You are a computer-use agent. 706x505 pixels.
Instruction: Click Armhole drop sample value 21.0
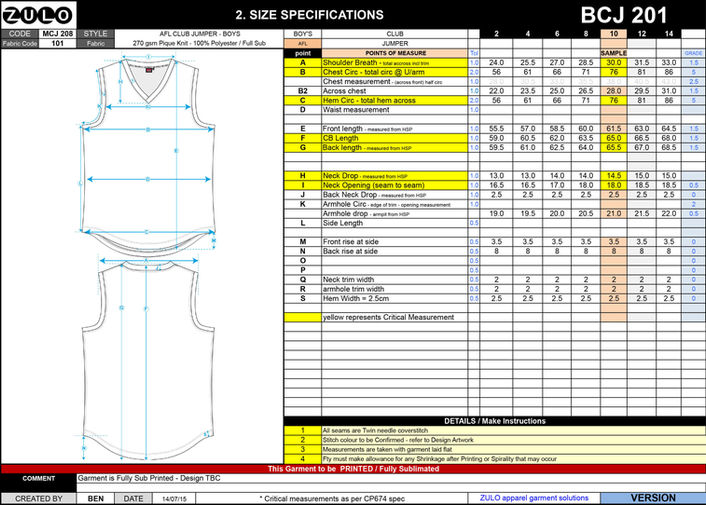point(613,214)
